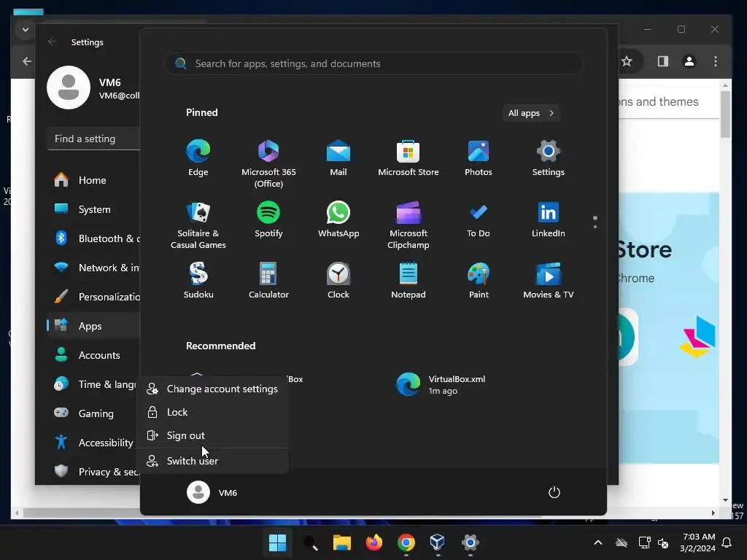Select Lock from the user menu
The height and width of the screenshot is (560, 747).
tap(212, 413)
